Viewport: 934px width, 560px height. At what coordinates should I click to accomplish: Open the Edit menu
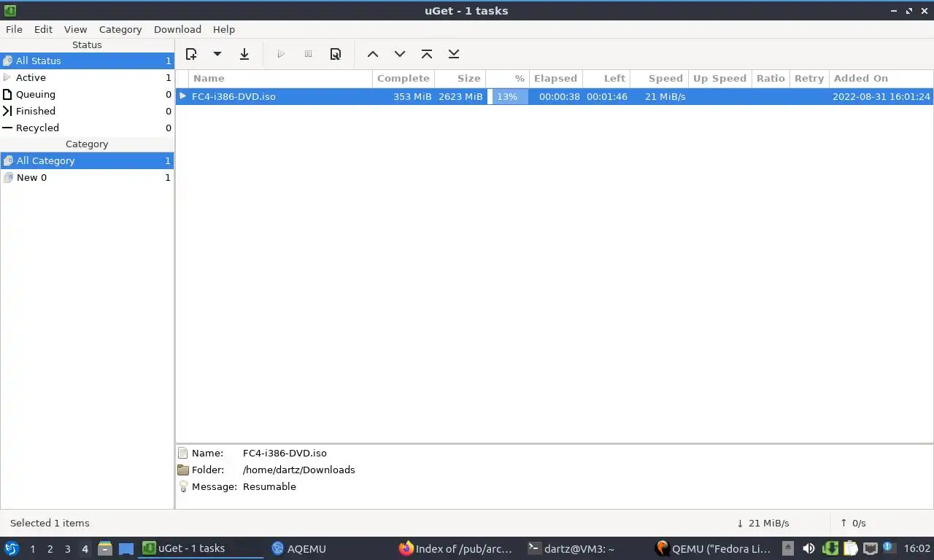[x=43, y=29]
